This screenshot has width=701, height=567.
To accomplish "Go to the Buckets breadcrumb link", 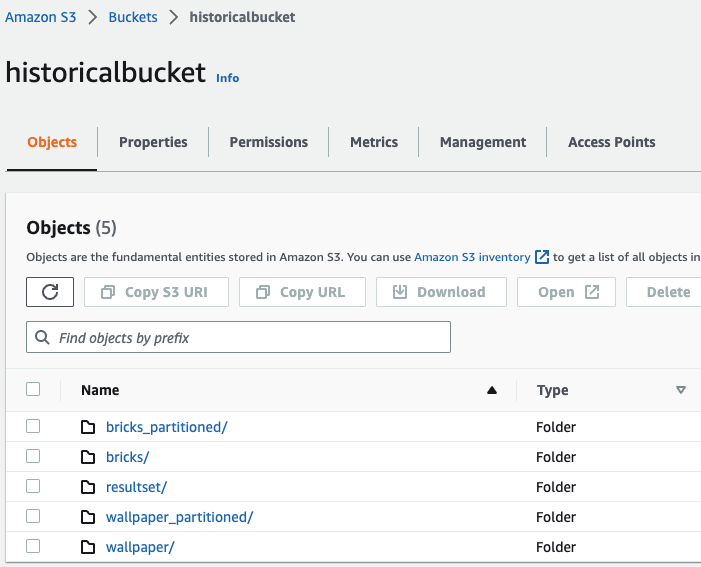I will click(x=133, y=17).
